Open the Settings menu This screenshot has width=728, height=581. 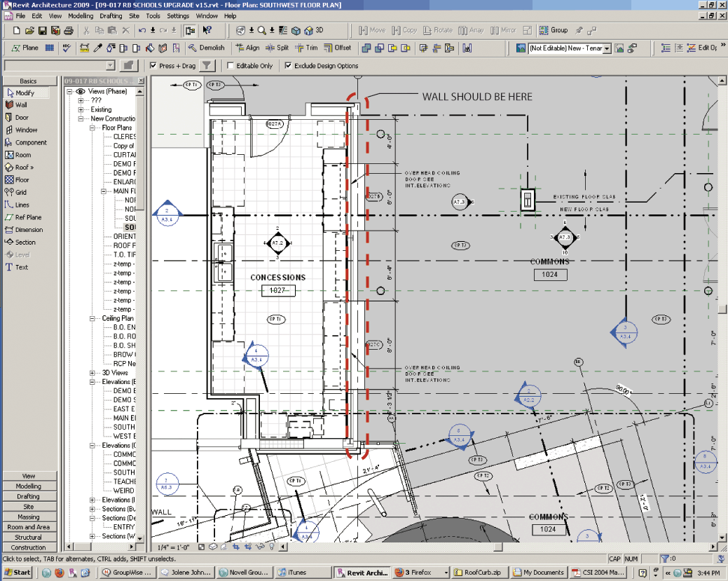[x=178, y=15]
